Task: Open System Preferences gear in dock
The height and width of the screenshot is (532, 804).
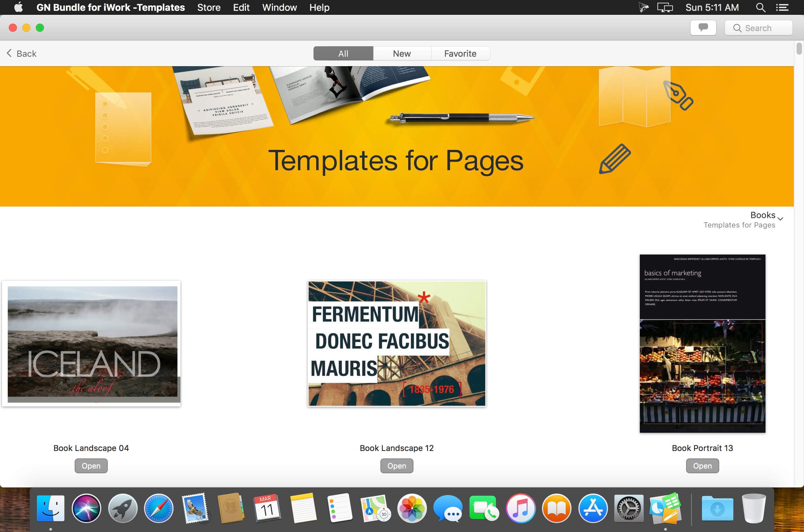Action: tap(629, 508)
